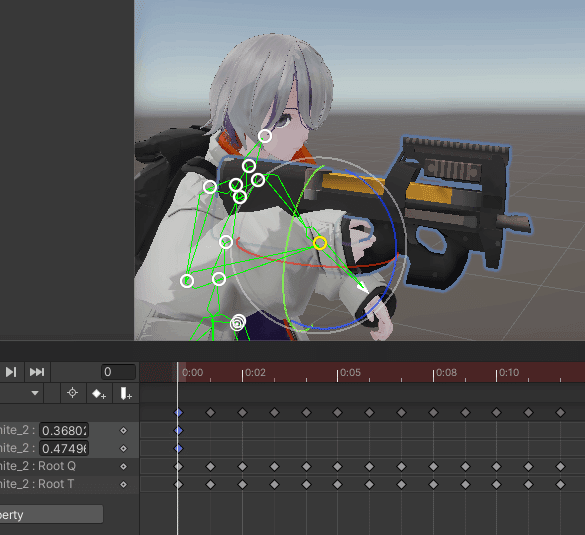585x535 pixels.
Task: Click the Add Event icon
Action: pyautogui.click(x=126, y=393)
